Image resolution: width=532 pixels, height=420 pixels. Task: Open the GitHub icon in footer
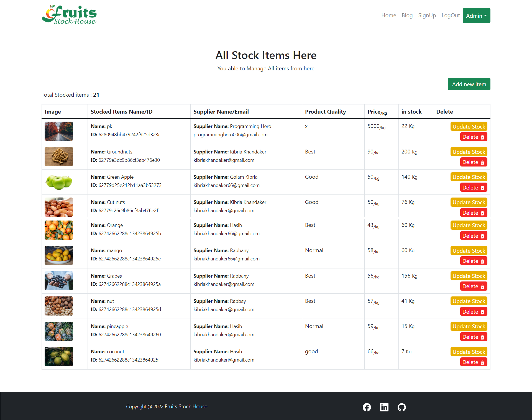401,407
